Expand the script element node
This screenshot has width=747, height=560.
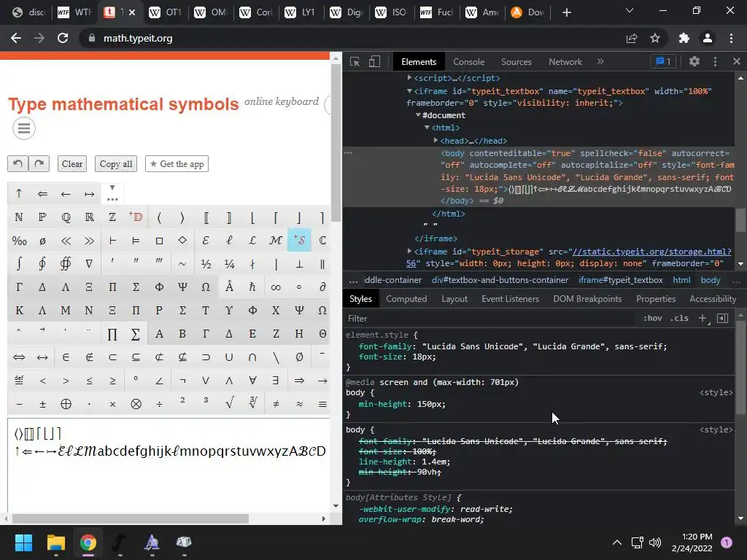coord(409,77)
